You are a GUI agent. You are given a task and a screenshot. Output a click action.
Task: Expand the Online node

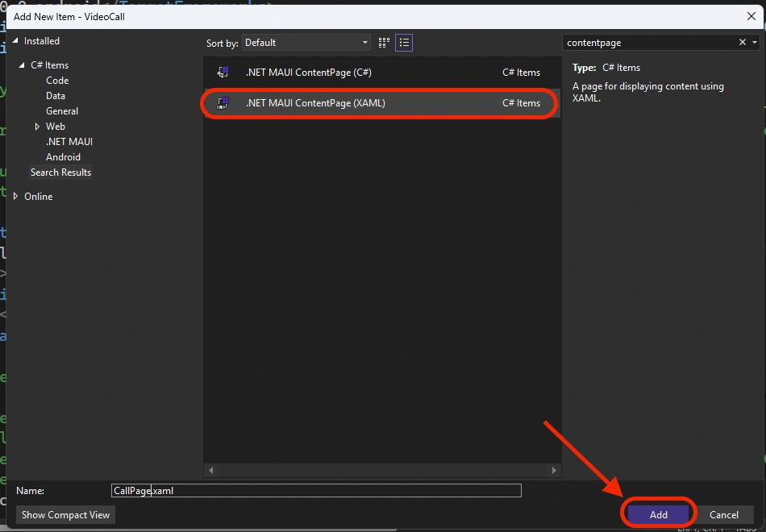pos(15,197)
